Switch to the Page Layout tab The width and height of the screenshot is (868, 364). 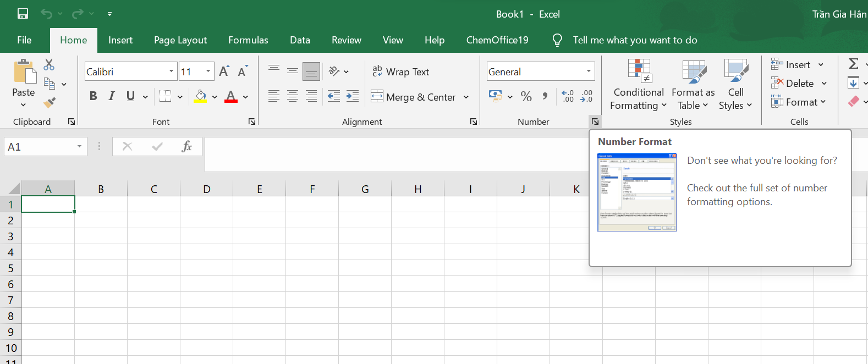click(180, 40)
